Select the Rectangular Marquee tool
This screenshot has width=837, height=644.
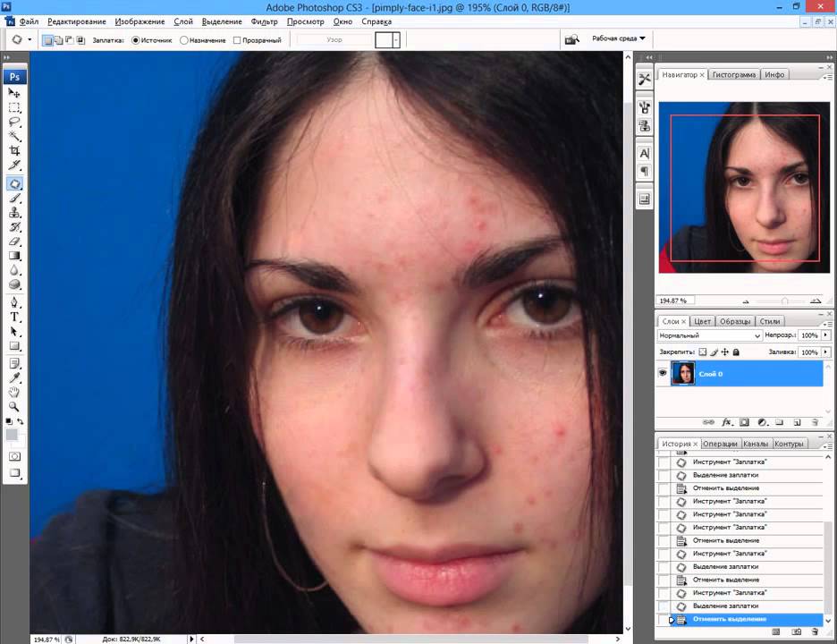[x=14, y=107]
